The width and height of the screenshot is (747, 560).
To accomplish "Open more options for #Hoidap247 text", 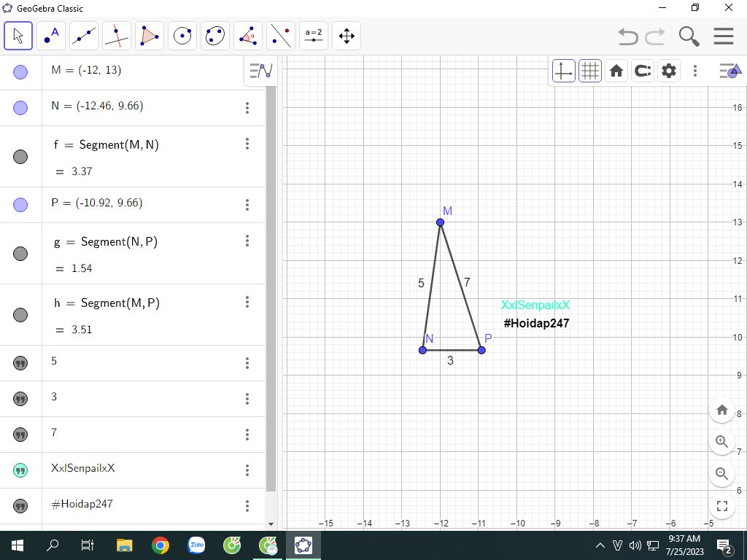I will pyautogui.click(x=247, y=505).
